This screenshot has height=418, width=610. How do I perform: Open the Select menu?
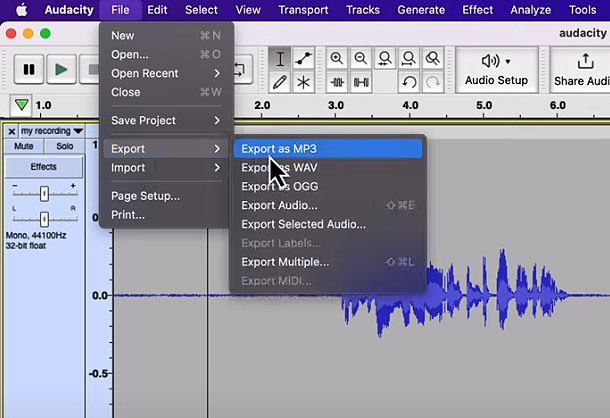click(201, 10)
